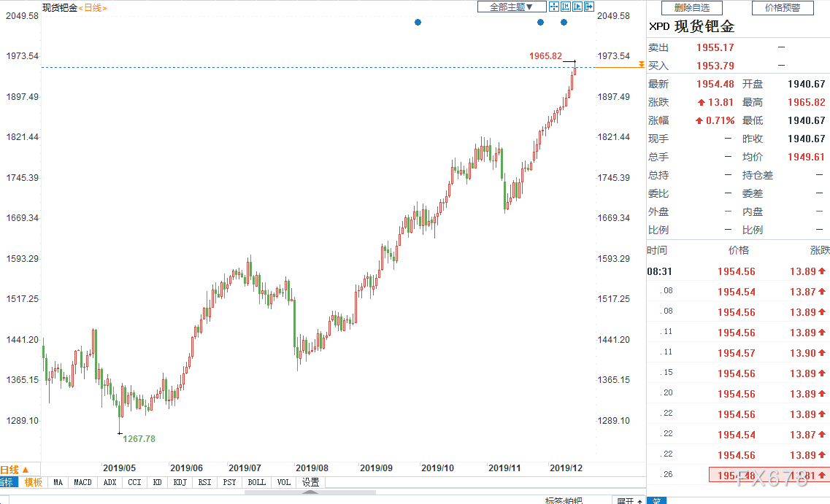Image resolution: width=830 pixels, height=504 pixels.
Task: Click the 1965.82 high price label on chart
Action: click(545, 56)
